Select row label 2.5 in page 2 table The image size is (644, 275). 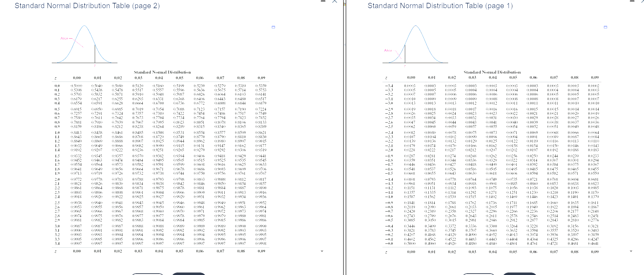tap(57, 203)
